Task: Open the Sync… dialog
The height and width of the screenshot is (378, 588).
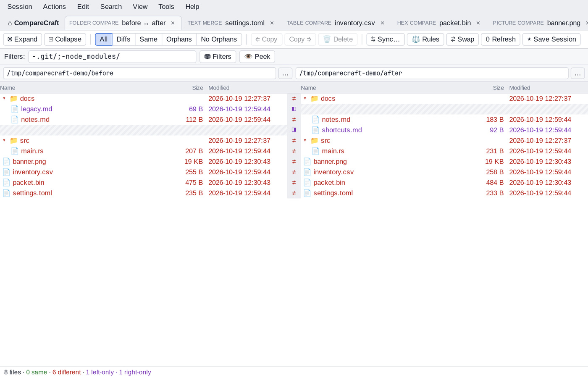Action: (x=386, y=39)
